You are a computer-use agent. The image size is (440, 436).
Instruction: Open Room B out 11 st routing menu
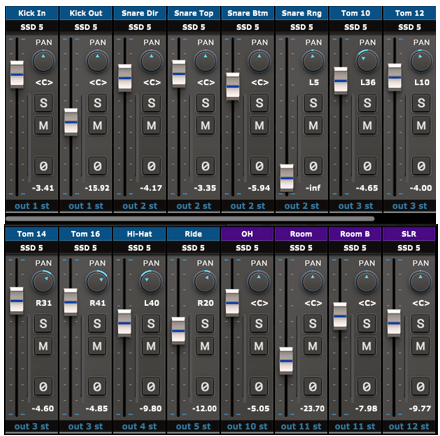click(x=355, y=426)
